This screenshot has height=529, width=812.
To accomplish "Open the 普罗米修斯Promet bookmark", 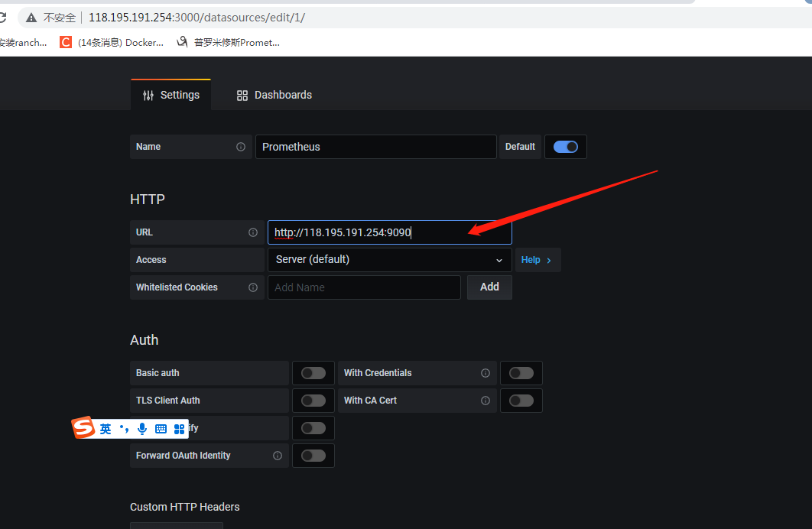I will [229, 43].
